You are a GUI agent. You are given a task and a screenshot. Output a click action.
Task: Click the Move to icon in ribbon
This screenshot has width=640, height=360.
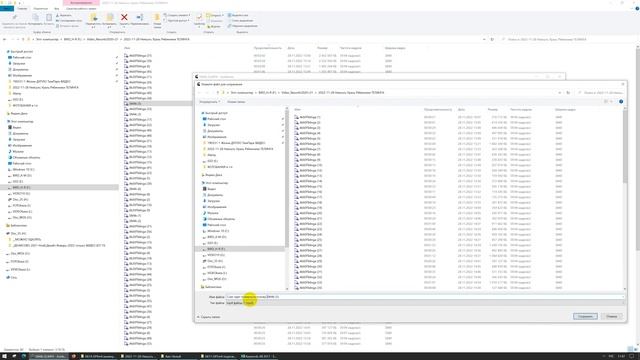pos(93,17)
